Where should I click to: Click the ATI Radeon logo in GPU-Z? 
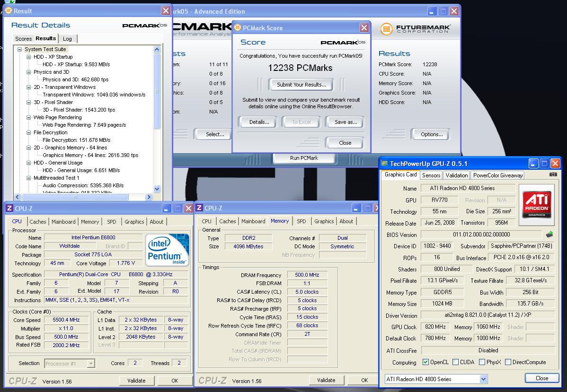pos(537,204)
